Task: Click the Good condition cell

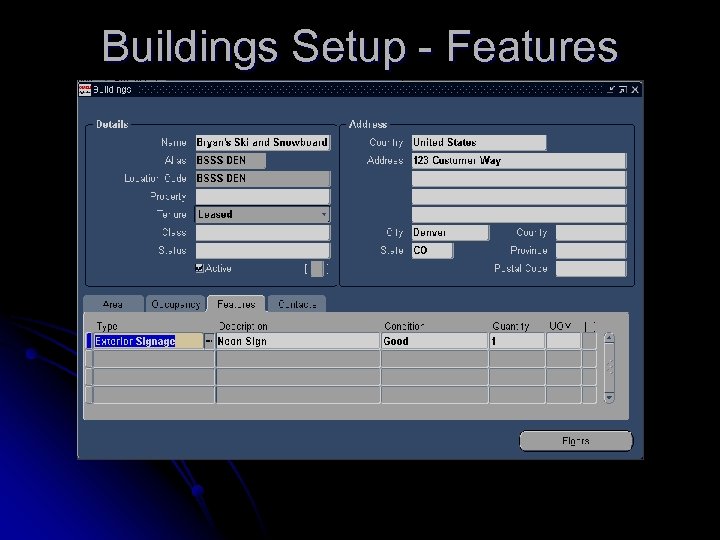Action: [434, 341]
